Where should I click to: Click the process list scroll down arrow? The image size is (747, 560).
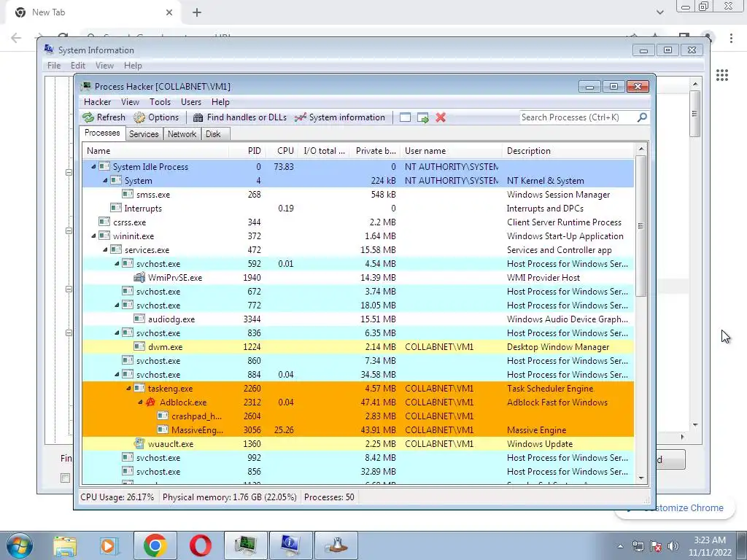640,478
